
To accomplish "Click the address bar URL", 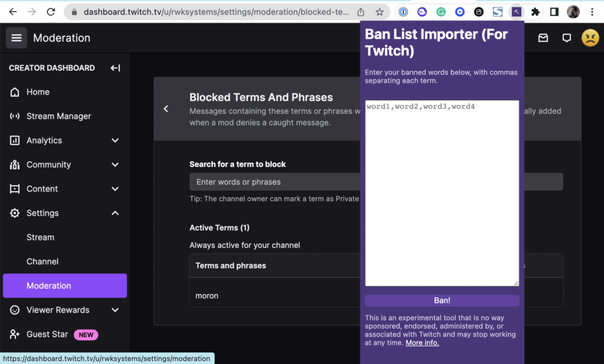I will pyautogui.click(x=216, y=12).
